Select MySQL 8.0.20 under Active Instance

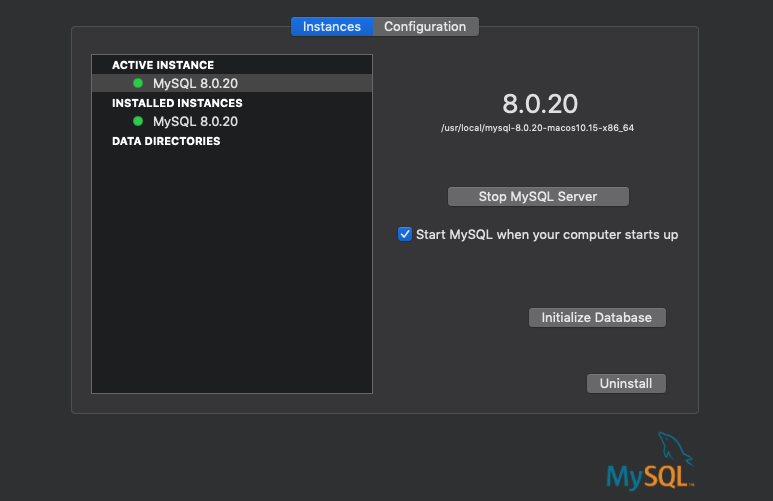click(x=232, y=83)
